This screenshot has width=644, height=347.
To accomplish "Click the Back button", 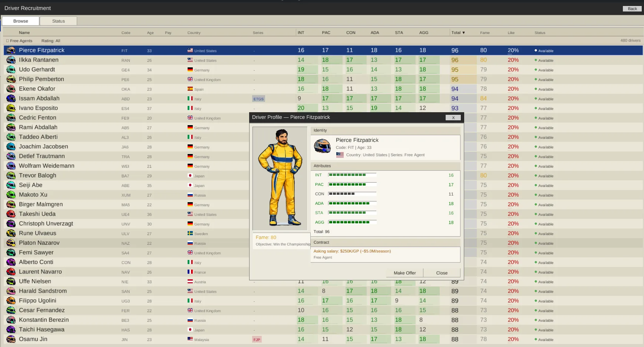I will [x=632, y=9].
